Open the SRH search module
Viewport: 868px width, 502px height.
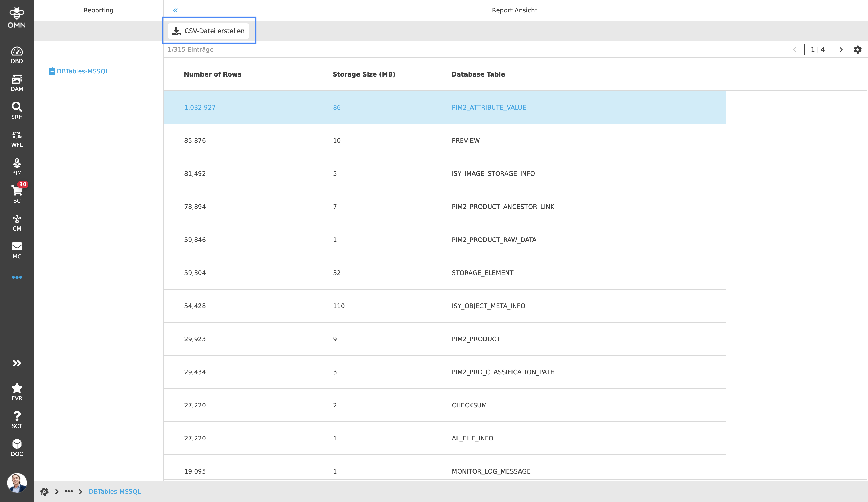click(x=17, y=111)
